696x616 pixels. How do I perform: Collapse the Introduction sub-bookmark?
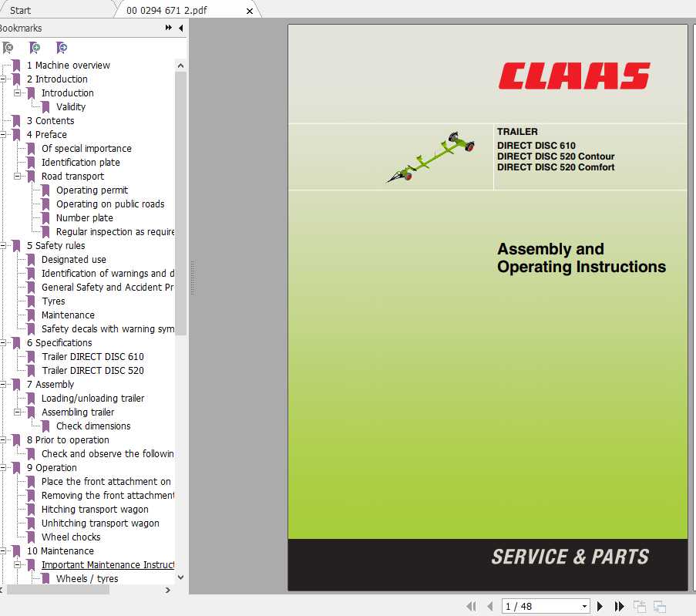(17, 93)
